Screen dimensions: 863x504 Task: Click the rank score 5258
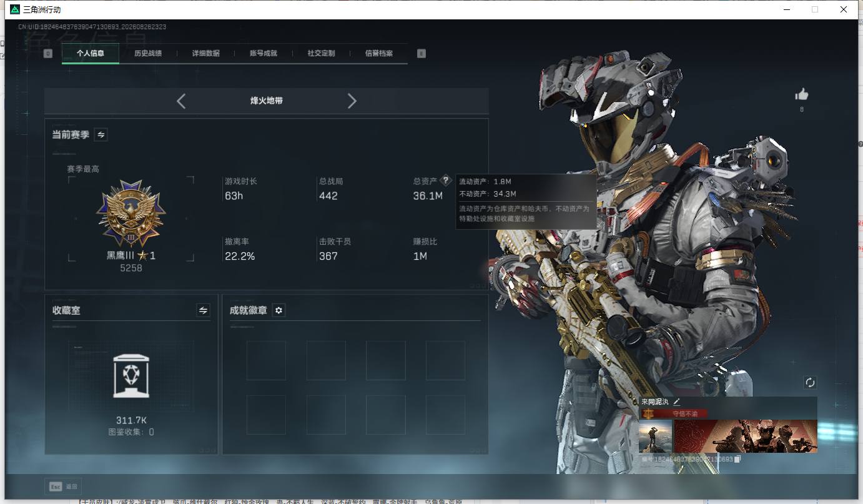pos(131,268)
